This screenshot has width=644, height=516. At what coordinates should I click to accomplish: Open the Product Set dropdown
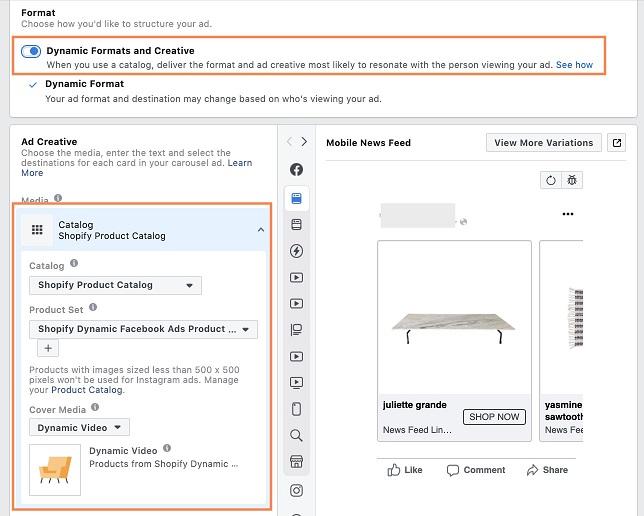click(143, 329)
